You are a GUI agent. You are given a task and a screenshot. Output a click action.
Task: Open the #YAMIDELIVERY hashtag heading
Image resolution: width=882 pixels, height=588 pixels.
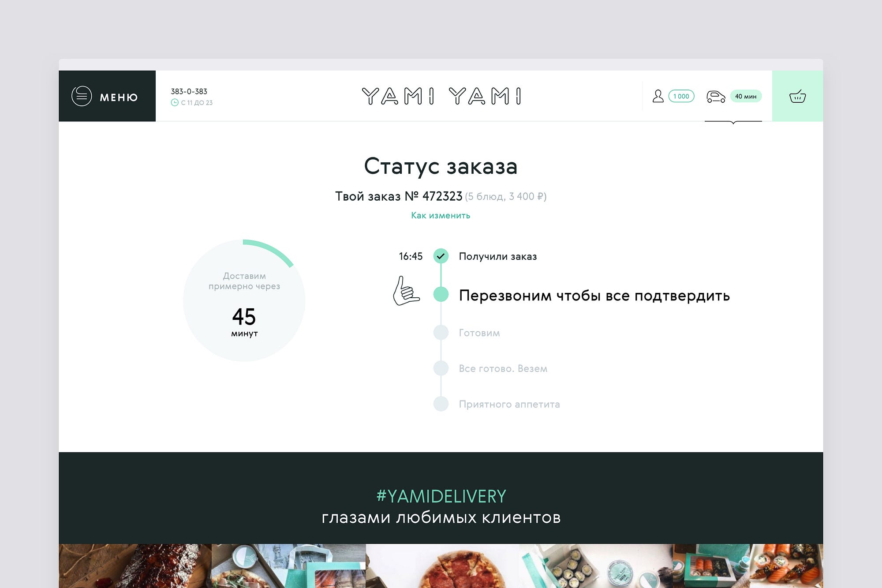(441, 496)
